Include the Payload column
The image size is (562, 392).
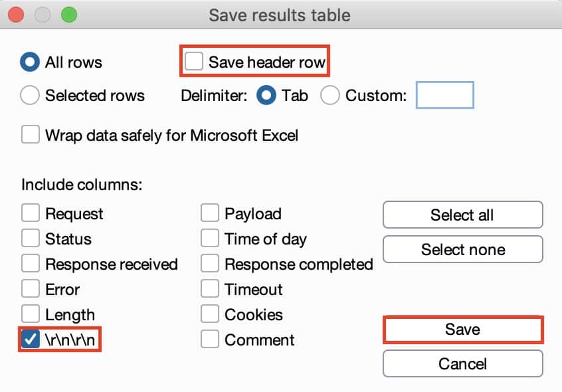[x=210, y=214]
